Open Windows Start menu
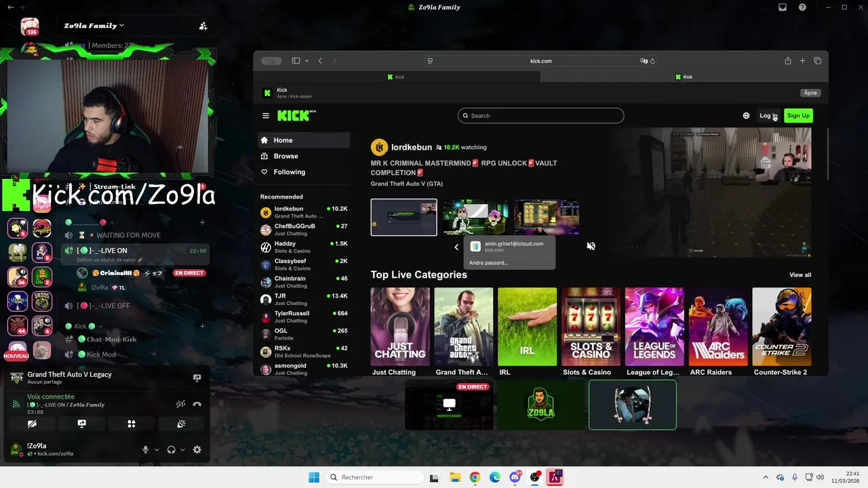This screenshot has height=488, width=868. coord(313,477)
